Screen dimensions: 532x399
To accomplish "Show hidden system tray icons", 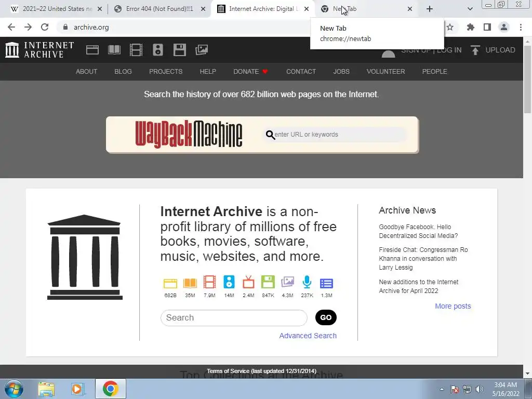I will click(x=442, y=389).
